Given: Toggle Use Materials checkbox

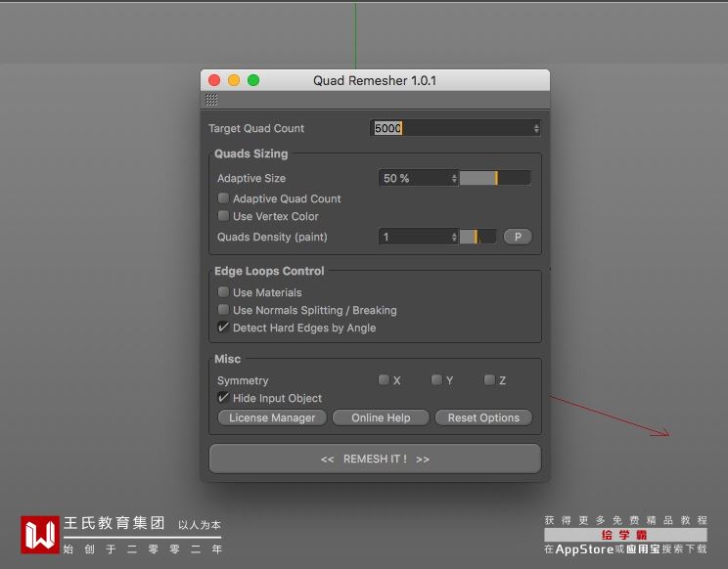Looking at the screenshot, I should [223, 292].
